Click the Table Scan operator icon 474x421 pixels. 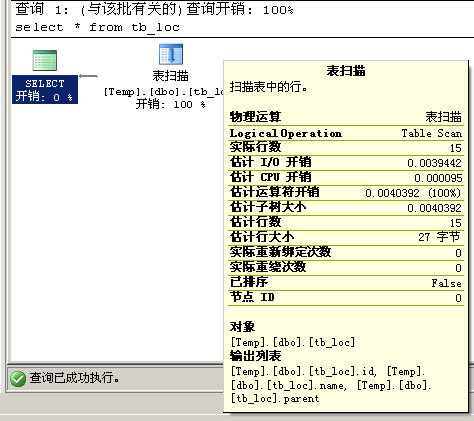point(171,54)
